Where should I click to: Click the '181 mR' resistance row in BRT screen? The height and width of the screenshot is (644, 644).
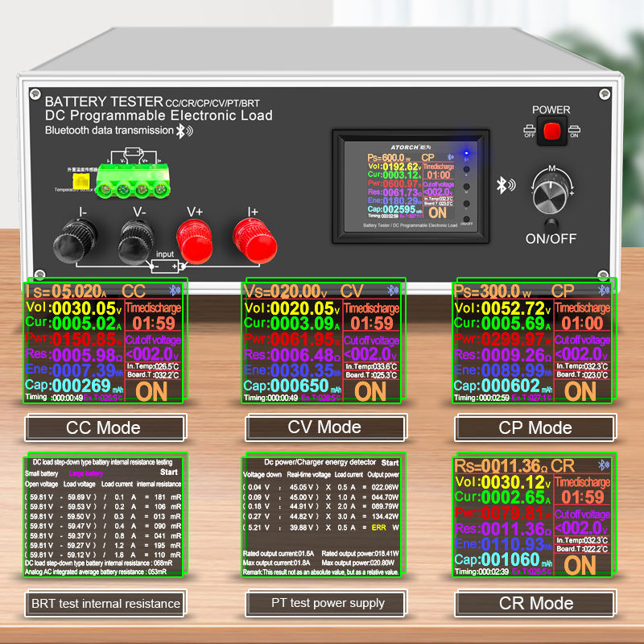point(103,497)
